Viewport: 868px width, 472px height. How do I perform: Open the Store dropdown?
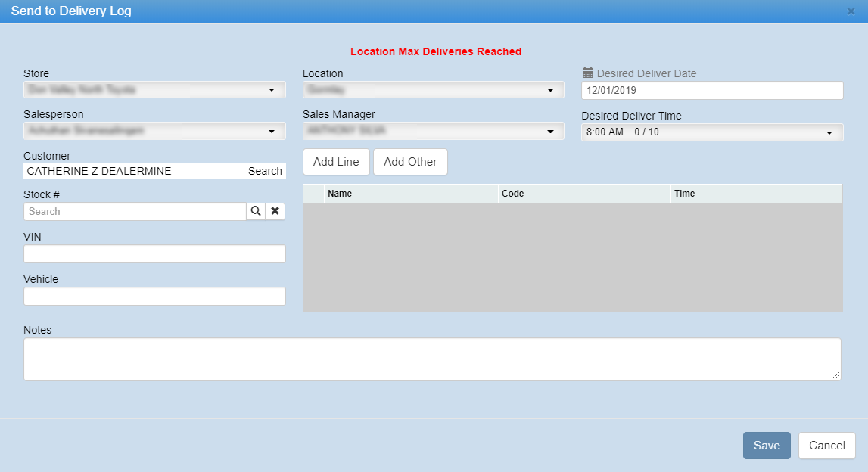(x=154, y=90)
